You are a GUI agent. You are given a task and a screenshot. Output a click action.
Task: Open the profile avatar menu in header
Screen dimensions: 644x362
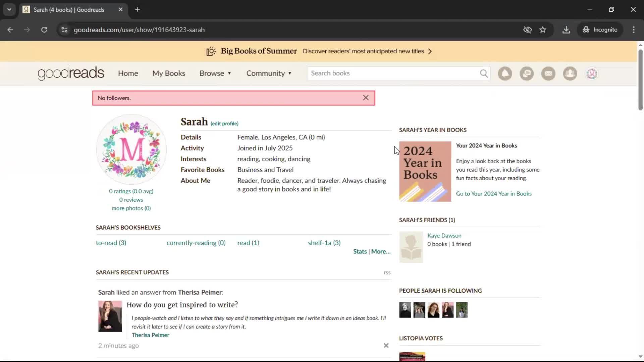coord(592,73)
